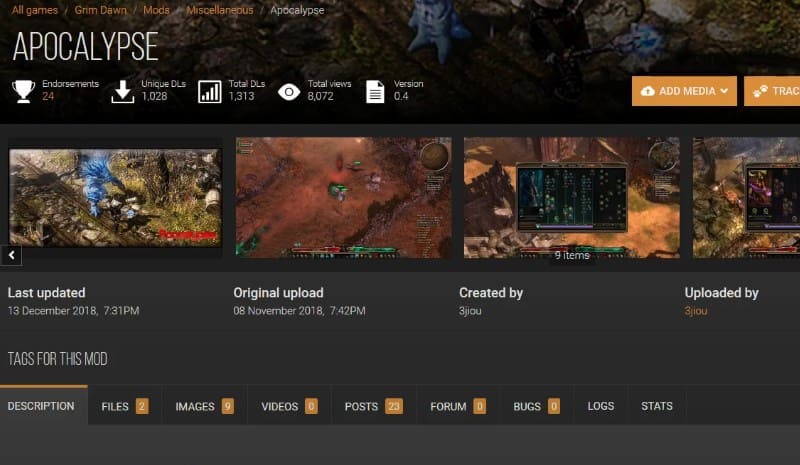
Task: View the Bugs tab
Action: (x=536, y=406)
